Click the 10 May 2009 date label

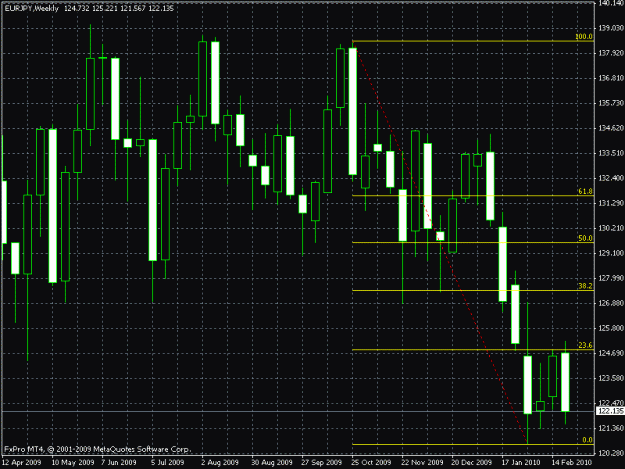(73, 463)
